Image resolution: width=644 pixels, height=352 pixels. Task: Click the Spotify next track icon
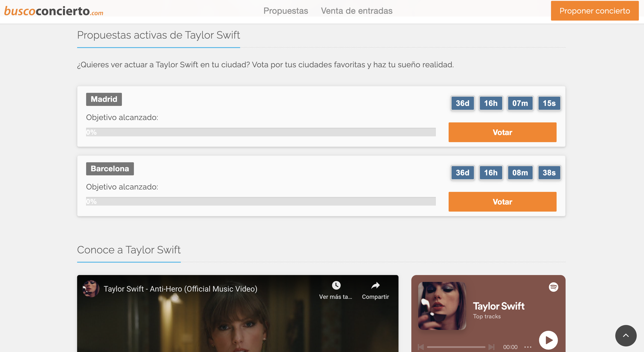click(491, 347)
